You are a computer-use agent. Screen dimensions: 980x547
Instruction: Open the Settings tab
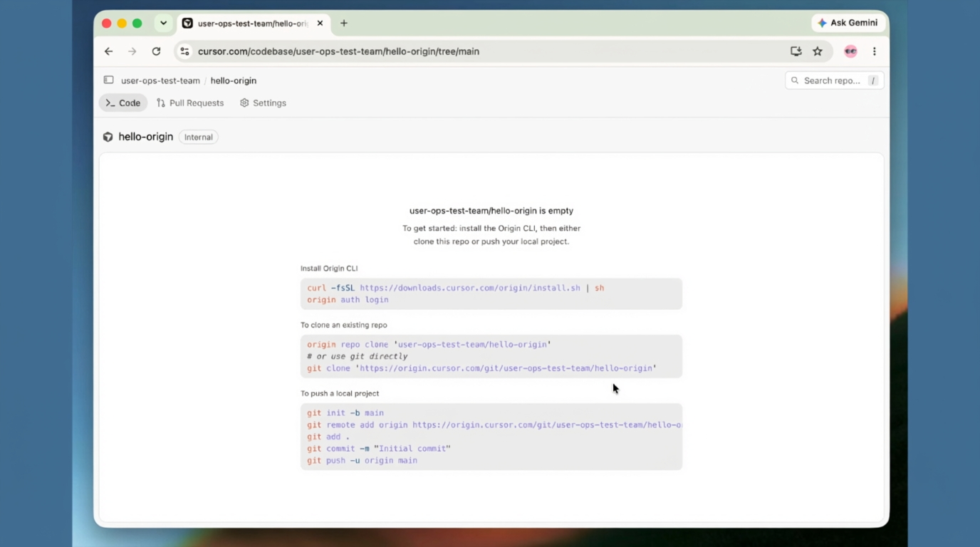264,103
